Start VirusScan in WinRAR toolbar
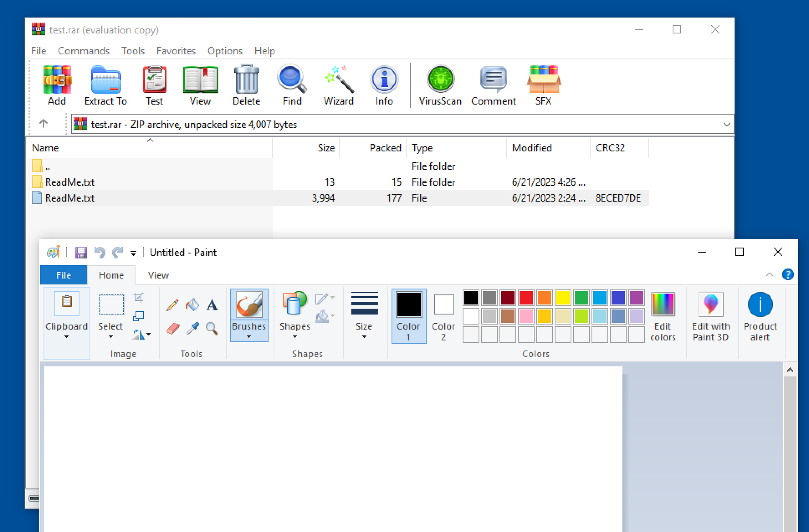Image resolution: width=809 pixels, height=532 pixels. click(x=440, y=85)
